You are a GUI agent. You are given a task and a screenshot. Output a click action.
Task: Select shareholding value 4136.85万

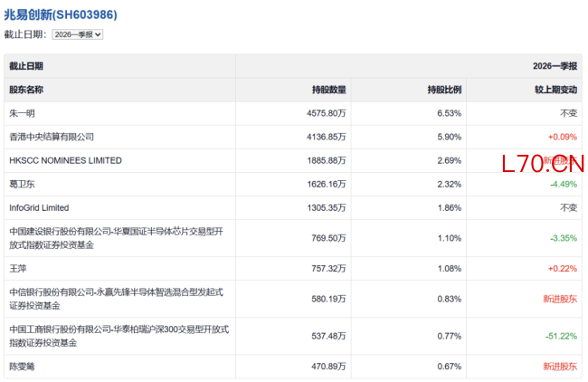327,137
